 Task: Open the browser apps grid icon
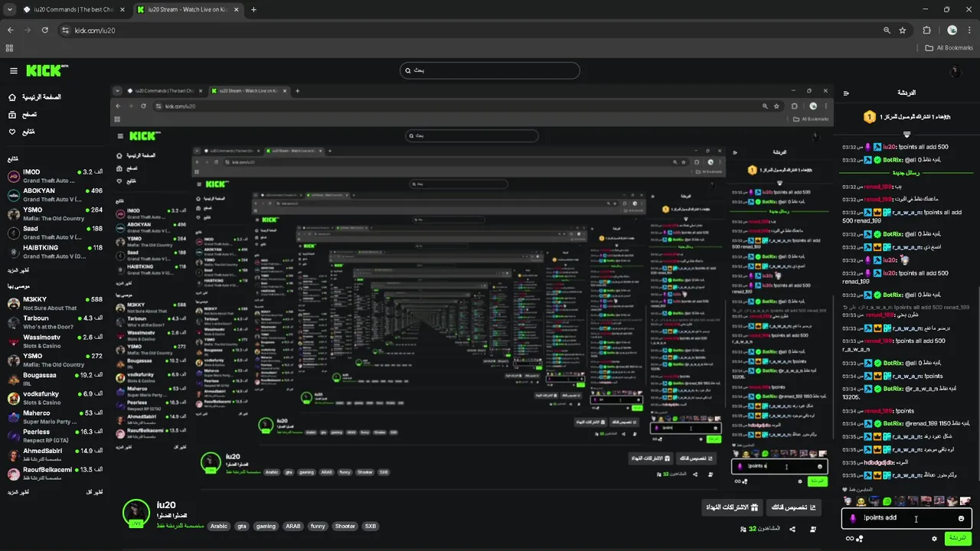tap(9, 47)
